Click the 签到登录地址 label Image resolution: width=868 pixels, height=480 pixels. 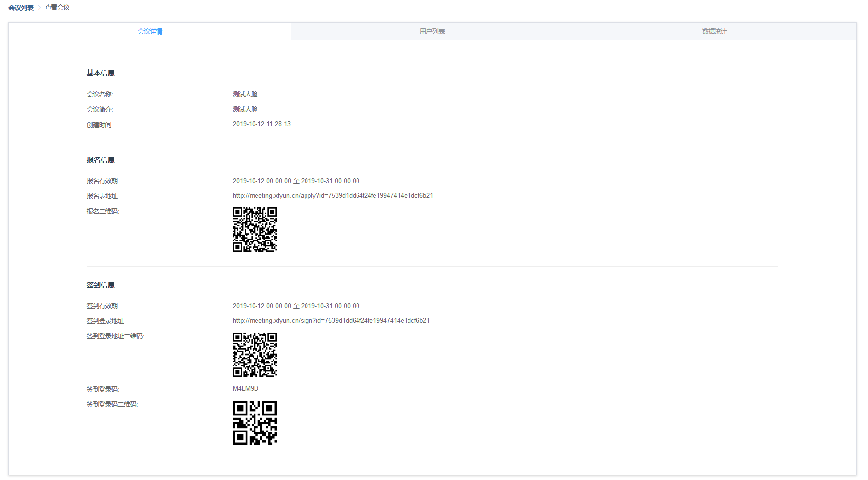[106, 321]
